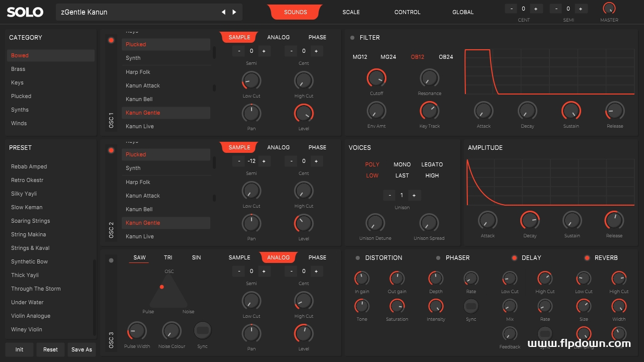Decrease Unison voice count with minus
Screen dimensions: 644x362
click(389, 195)
